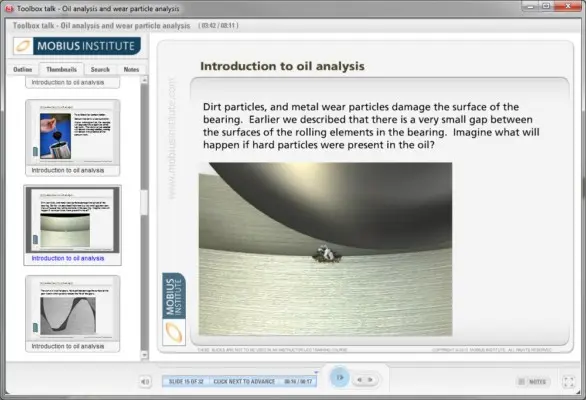Switch to the Outline tab
Image resolution: width=586 pixels, height=400 pixels.
[23, 70]
